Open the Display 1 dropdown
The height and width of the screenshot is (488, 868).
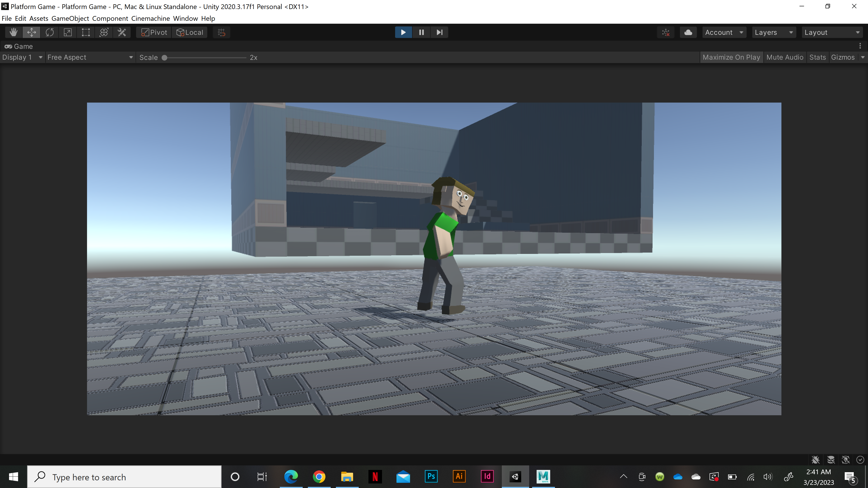click(22, 57)
